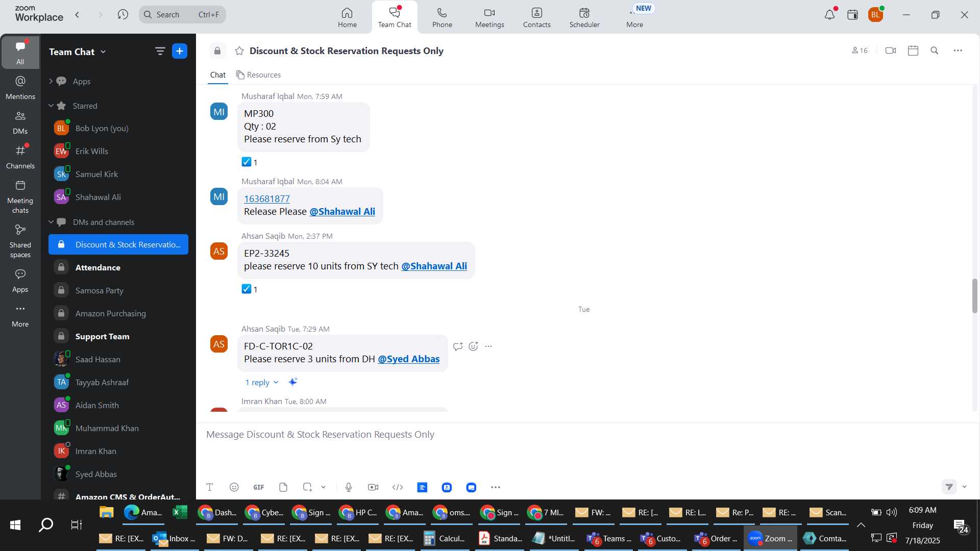Click the Search box at top

coord(182,14)
